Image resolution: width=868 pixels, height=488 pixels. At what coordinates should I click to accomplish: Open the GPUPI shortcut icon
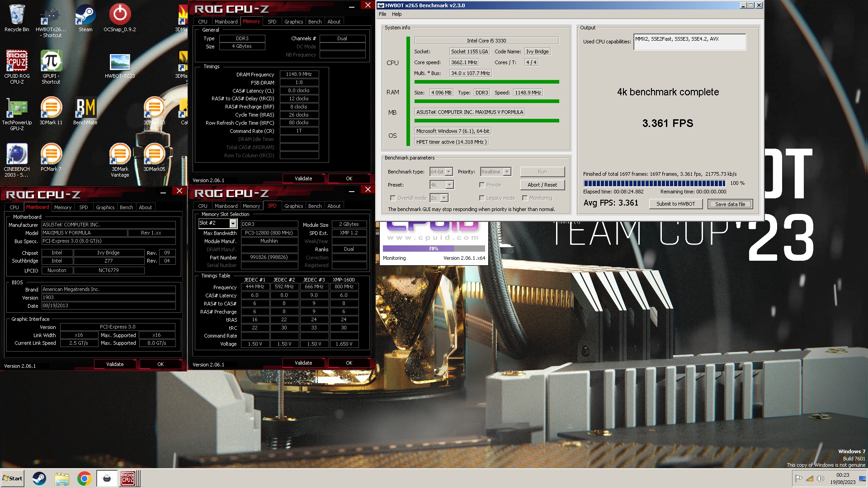[x=51, y=67]
